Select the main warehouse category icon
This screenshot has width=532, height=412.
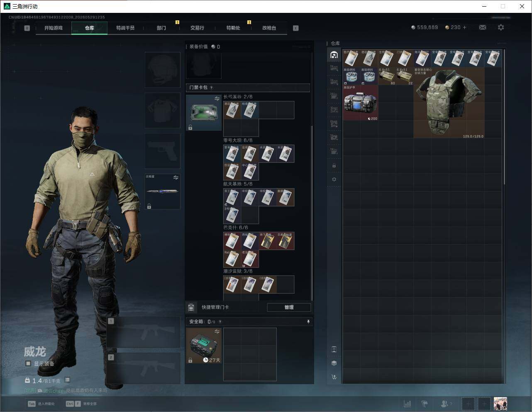click(334, 54)
